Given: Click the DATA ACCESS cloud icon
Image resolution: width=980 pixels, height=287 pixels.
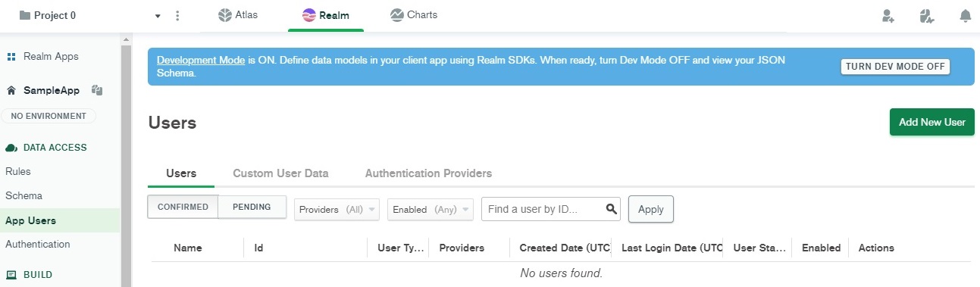Looking at the screenshot, I should (11, 148).
